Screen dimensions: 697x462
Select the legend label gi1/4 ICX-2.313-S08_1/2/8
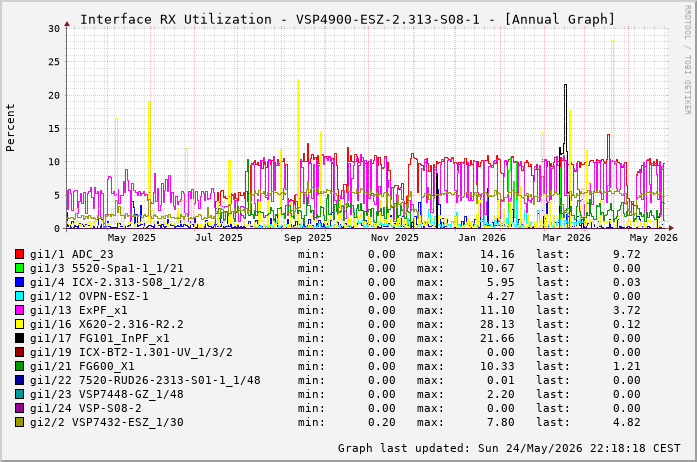(x=117, y=282)
